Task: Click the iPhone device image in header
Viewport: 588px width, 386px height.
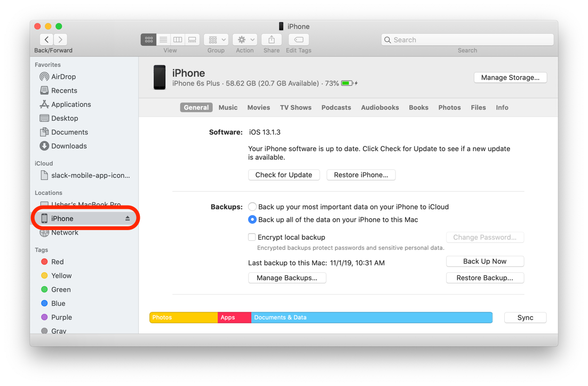Action: (x=160, y=77)
